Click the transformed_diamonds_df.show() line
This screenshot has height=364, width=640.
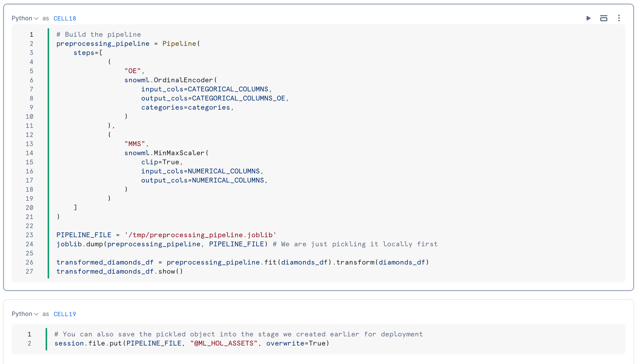pos(119,271)
